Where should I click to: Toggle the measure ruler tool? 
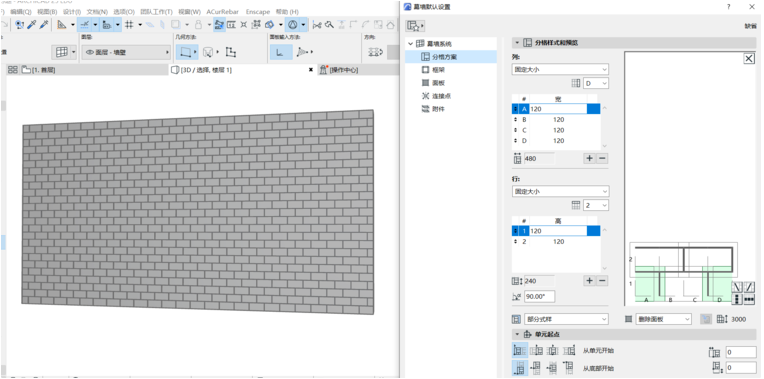point(62,24)
